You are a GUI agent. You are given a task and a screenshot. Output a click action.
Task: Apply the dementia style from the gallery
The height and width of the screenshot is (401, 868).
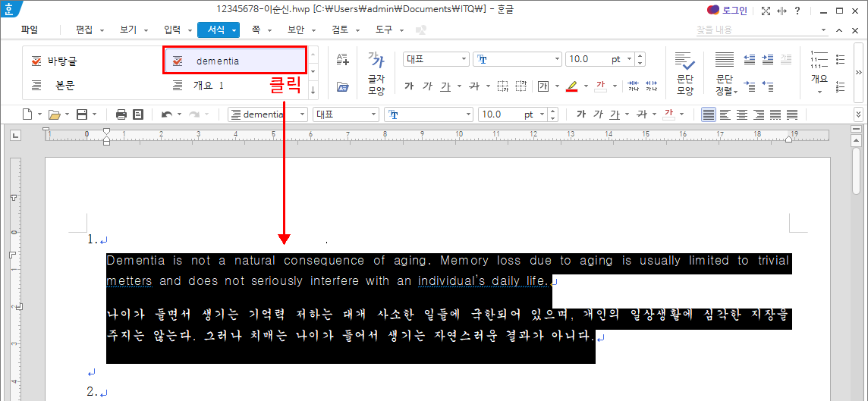[234, 61]
